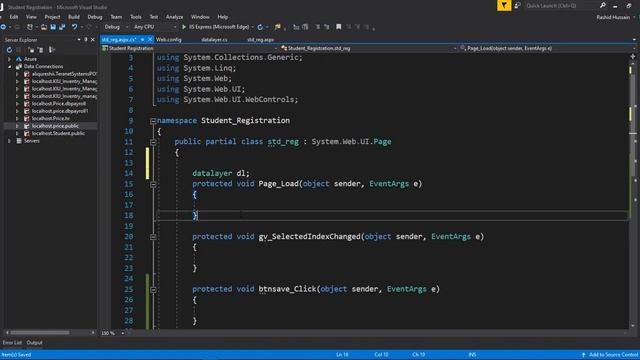
Task: Click the Quick Launch search field
Action: 561,5
